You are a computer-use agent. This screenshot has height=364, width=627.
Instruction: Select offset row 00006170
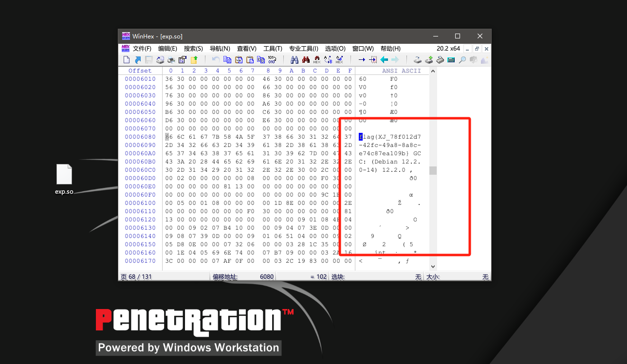(140, 261)
